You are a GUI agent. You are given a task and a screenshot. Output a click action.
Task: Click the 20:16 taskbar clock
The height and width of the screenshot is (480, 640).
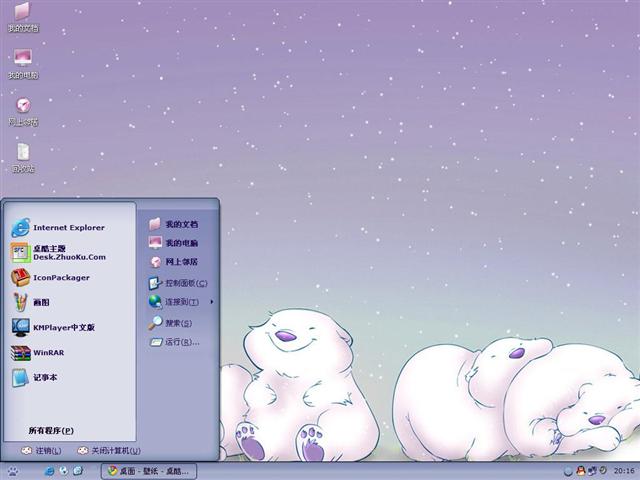pyautogui.click(x=624, y=471)
